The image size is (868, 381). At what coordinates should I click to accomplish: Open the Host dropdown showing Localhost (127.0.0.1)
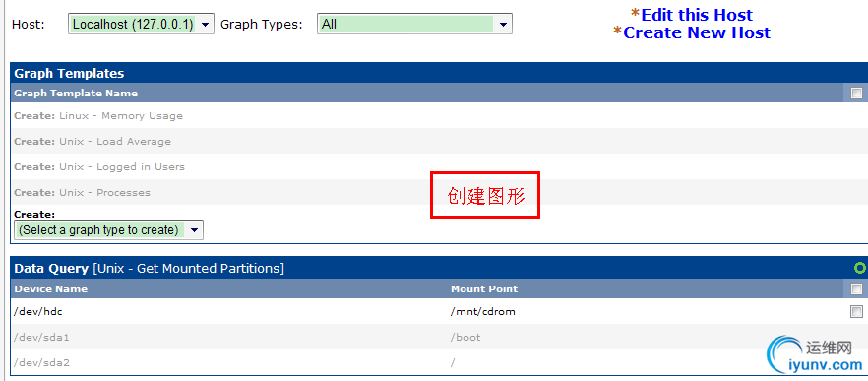click(141, 25)
